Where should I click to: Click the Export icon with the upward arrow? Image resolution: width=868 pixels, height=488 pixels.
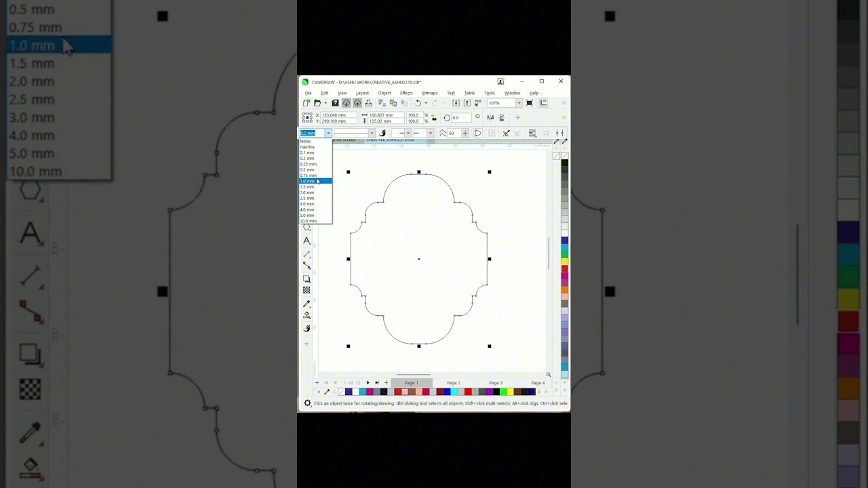[467, 103]
